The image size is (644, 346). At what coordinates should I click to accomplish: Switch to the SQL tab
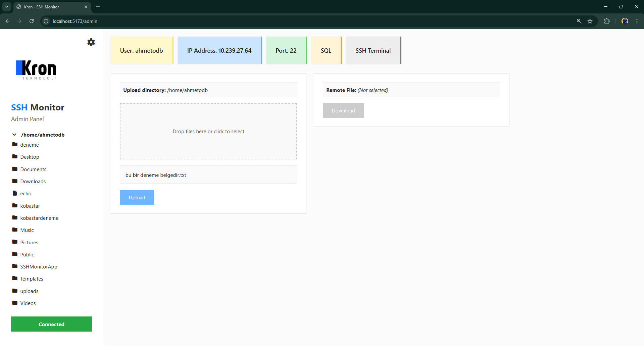click(x=326, y=50)
